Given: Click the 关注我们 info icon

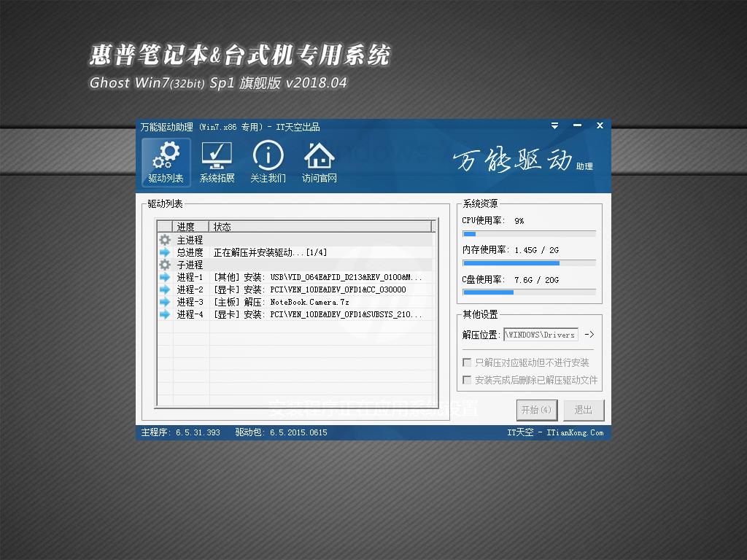Looking at the screenshot, I should coord(268,155).
